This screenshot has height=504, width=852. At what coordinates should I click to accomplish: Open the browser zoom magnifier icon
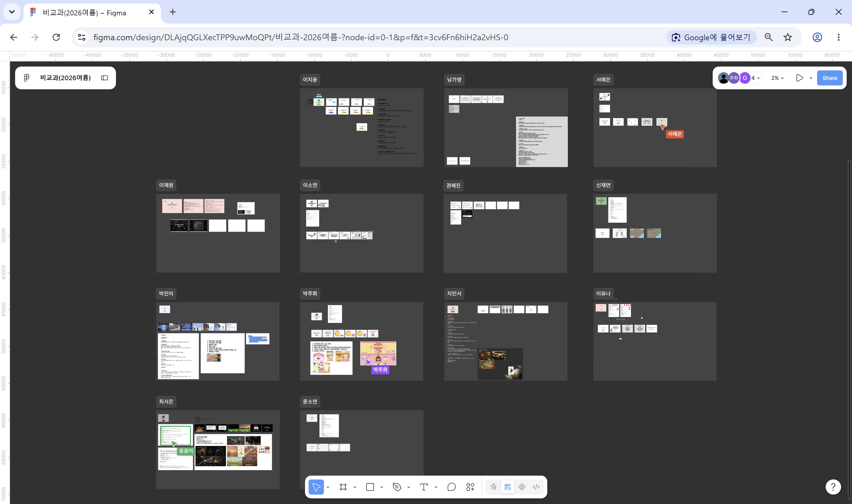[769, 37]
